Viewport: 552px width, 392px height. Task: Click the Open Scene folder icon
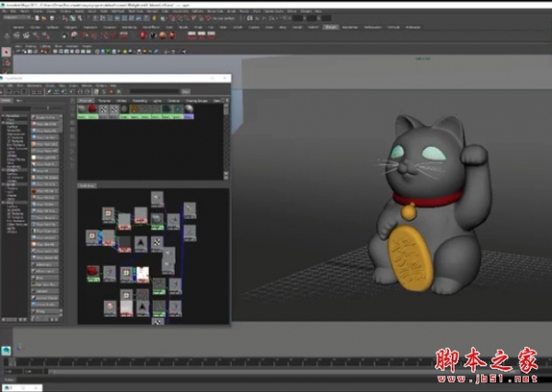click(43, 18)
